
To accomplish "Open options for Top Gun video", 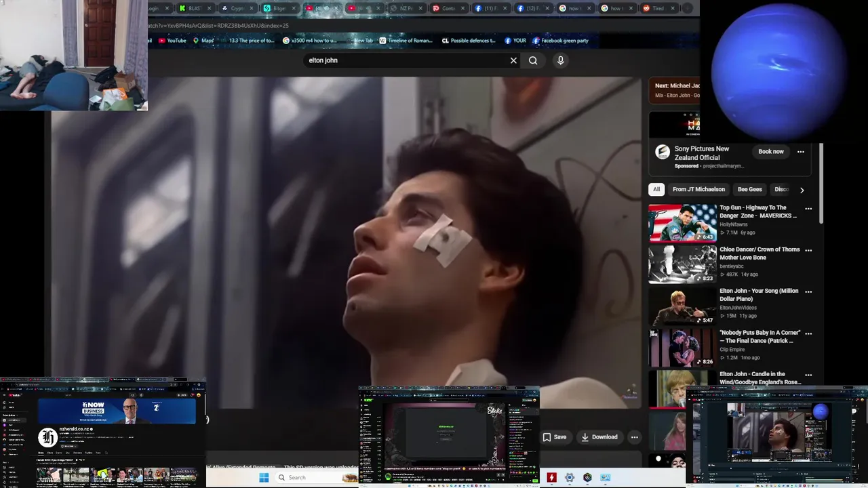I will coord(808,209).
